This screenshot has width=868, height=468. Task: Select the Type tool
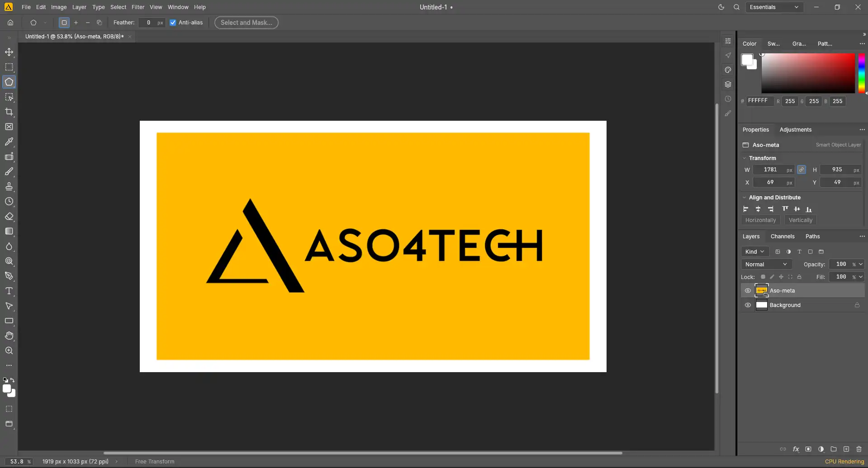(x=9, y=291)
